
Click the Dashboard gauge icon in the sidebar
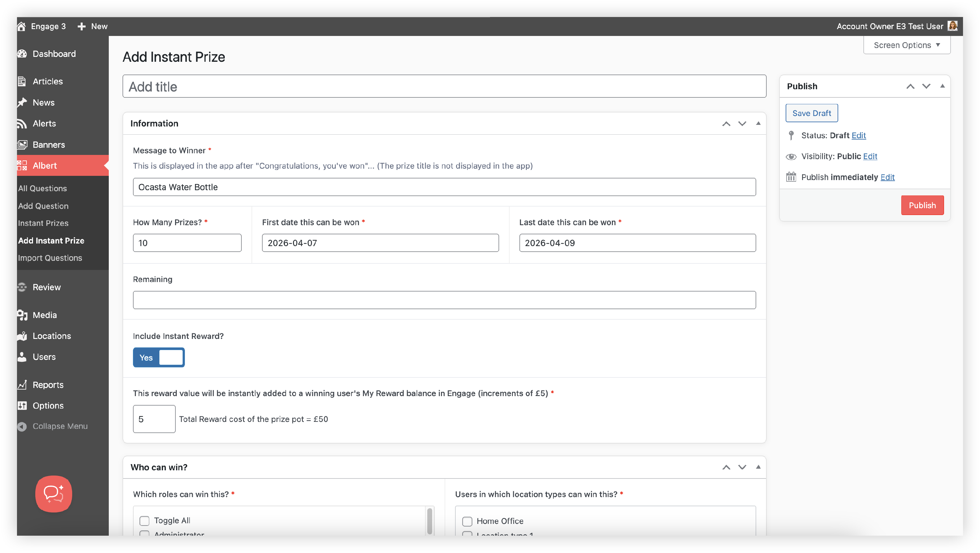point(22,54)
